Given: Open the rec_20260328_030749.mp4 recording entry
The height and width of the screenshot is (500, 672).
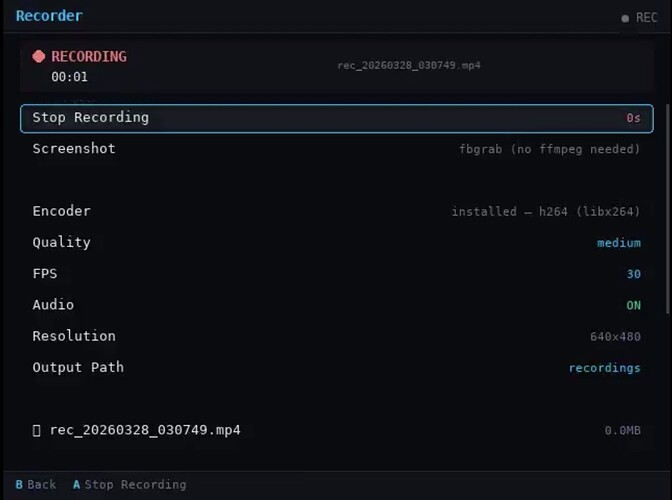Looking at the screenshot, I should coord(145,430).
